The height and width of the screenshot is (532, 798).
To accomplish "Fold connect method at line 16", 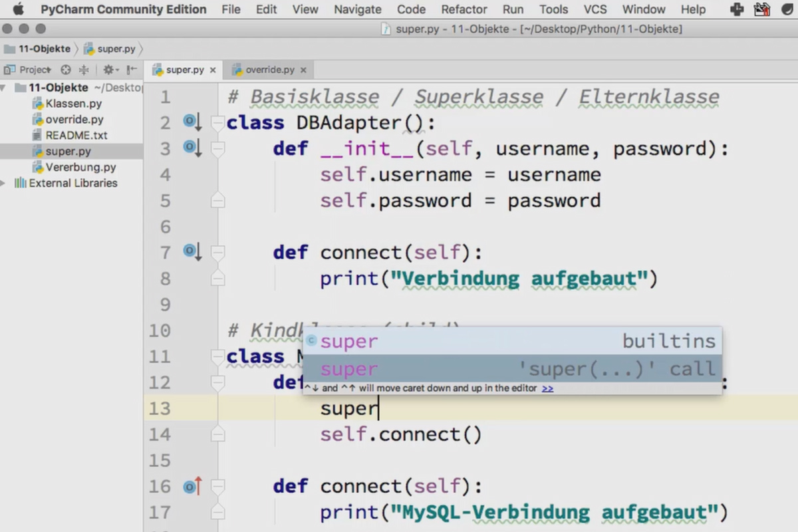I will (217, 486).
